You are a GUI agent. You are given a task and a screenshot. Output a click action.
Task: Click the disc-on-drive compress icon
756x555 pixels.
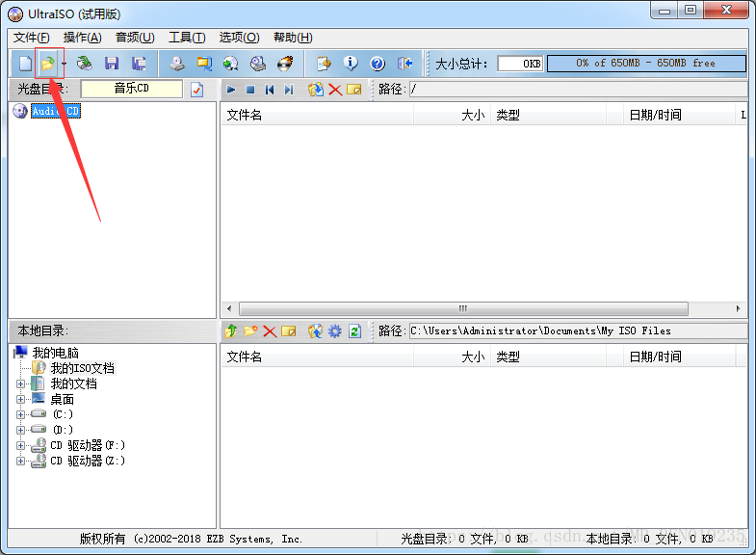coord(258,64)
